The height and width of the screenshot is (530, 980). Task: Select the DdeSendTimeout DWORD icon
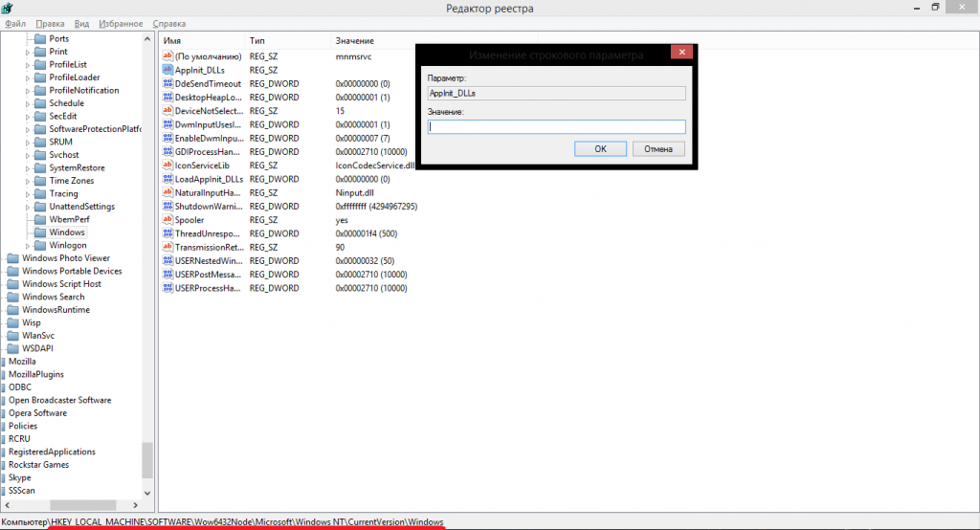[167, 84]
